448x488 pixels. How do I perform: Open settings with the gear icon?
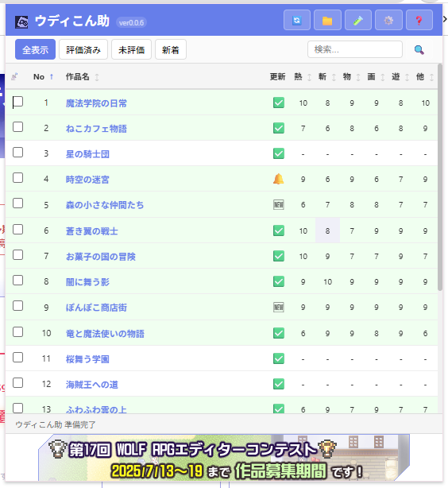pos(388,20)
